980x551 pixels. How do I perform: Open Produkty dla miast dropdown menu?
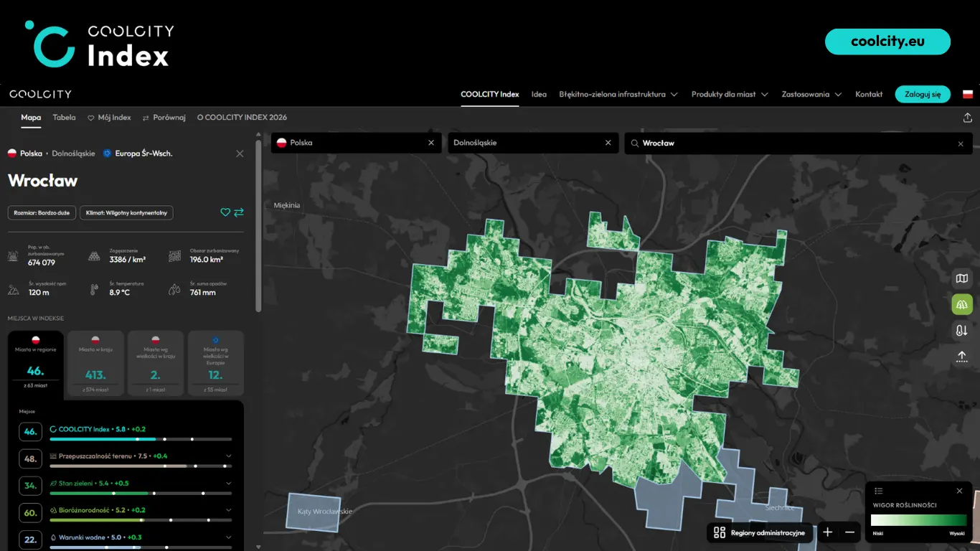pyautogui.click(x=730, y=94)
